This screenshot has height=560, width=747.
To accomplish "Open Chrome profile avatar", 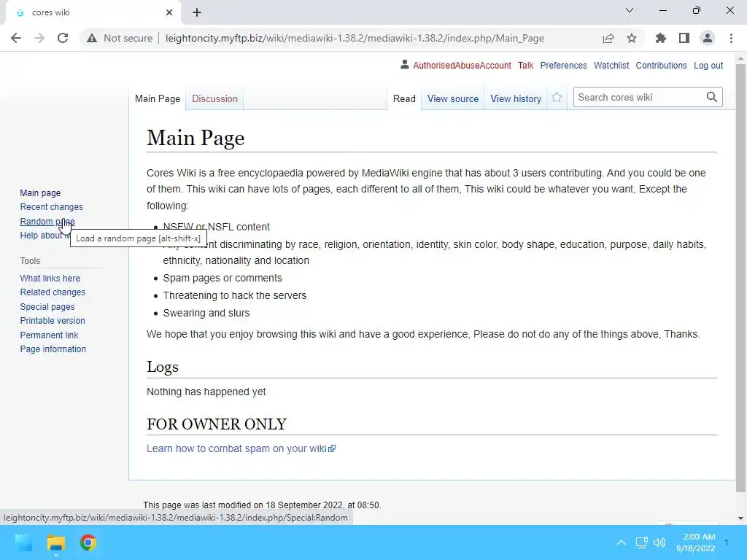I will point(708,38).
